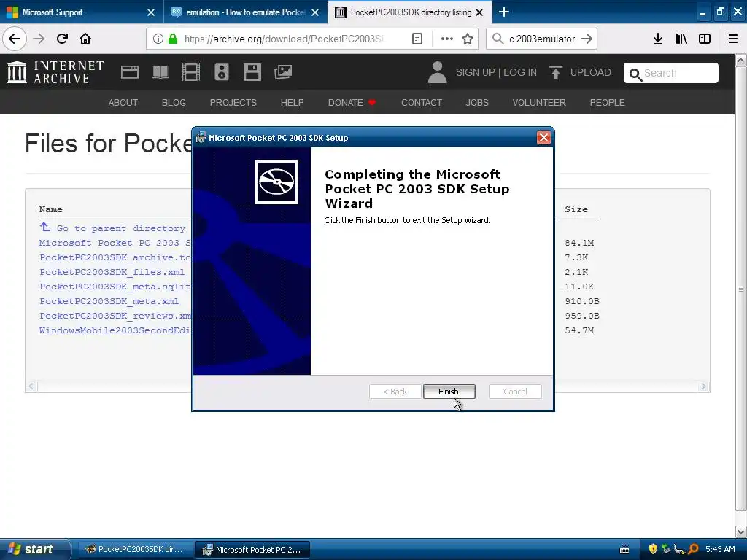Click SIGN UP link
The width and height of the screenshot is (747, 560).
point(476,72)
